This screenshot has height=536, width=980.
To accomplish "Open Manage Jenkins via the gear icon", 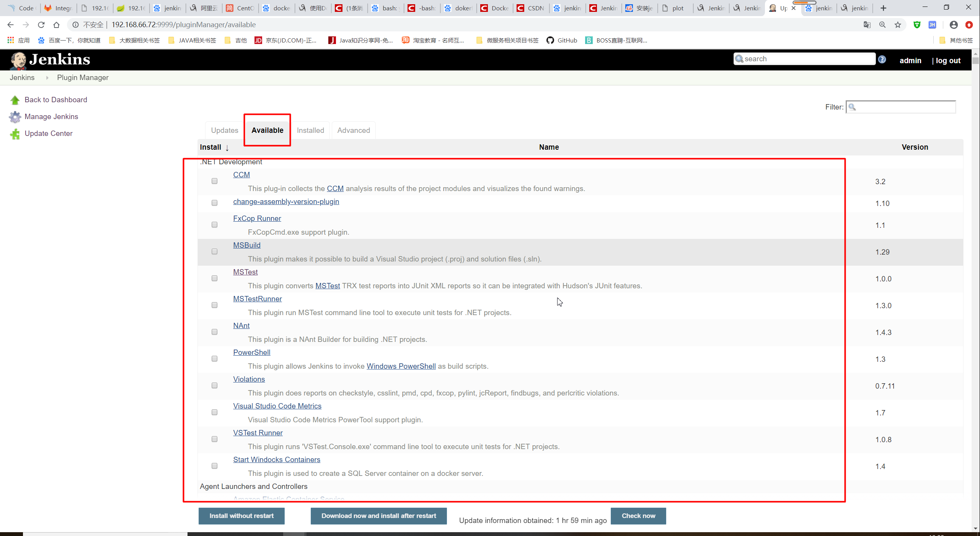I will pos(15,117).
